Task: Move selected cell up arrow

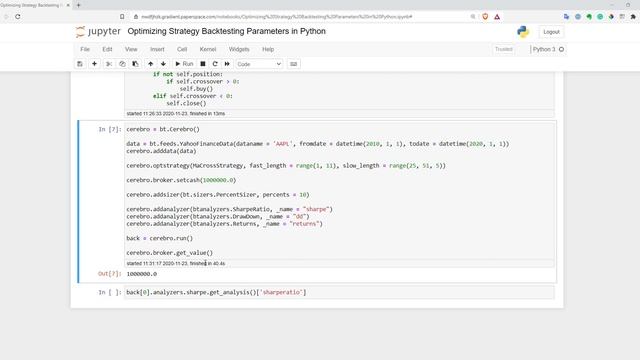Action: (151, 64)
